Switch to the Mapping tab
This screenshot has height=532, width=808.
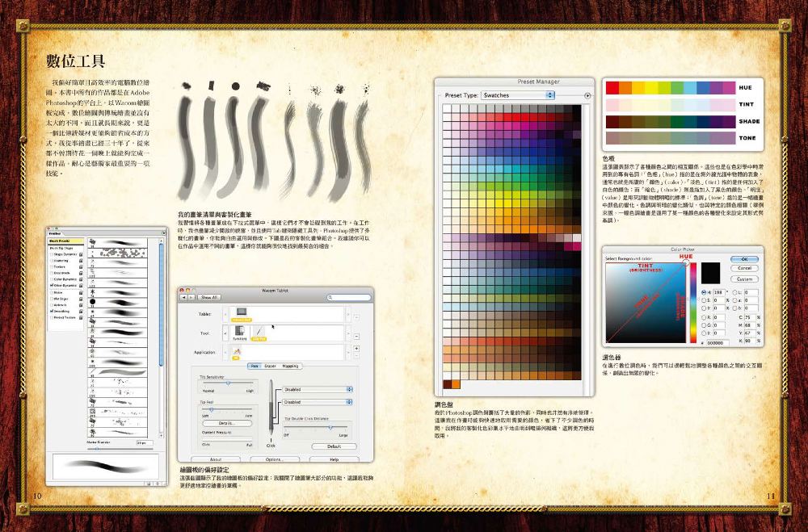290,367
